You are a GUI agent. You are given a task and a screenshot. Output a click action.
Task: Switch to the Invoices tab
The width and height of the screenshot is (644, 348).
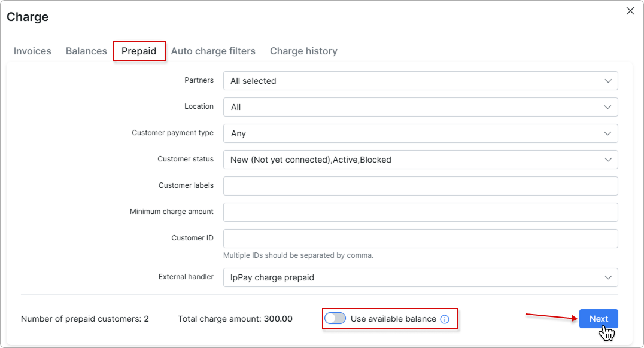32,51
